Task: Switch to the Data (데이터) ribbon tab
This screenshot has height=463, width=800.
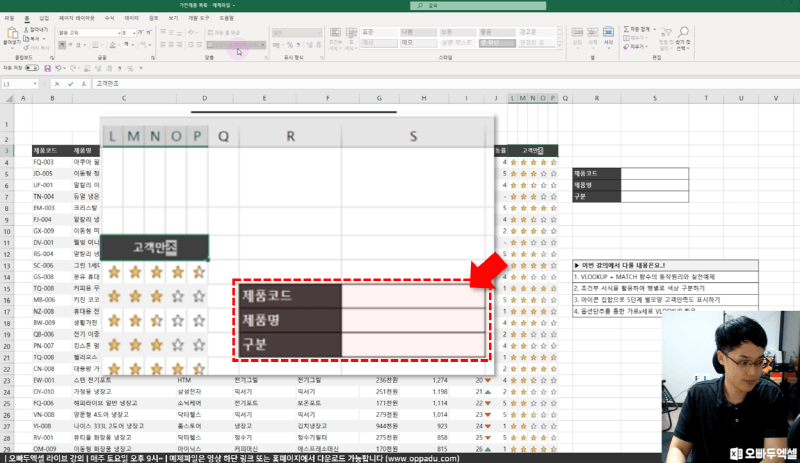Action: click(x=131, y=17)
